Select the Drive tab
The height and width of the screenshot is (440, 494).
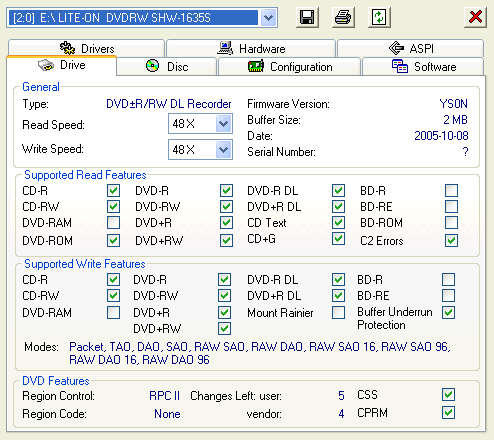[x=62, y=65]
